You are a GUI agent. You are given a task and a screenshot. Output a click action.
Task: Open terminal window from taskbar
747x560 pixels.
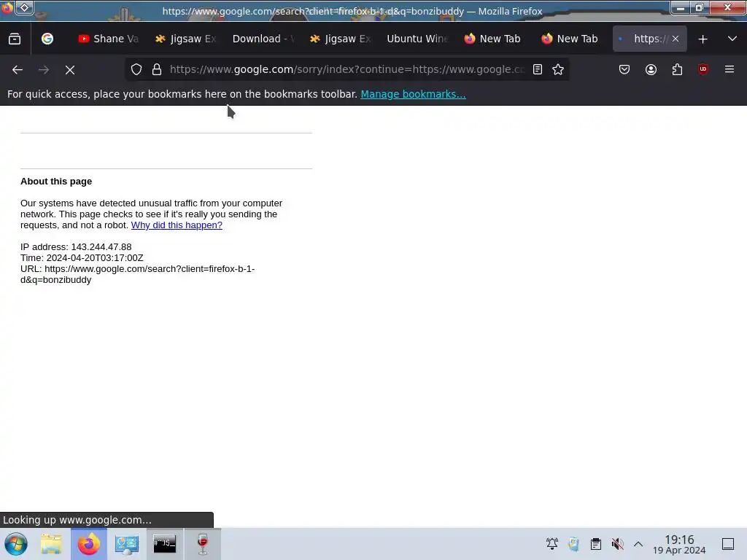(164, 544)
